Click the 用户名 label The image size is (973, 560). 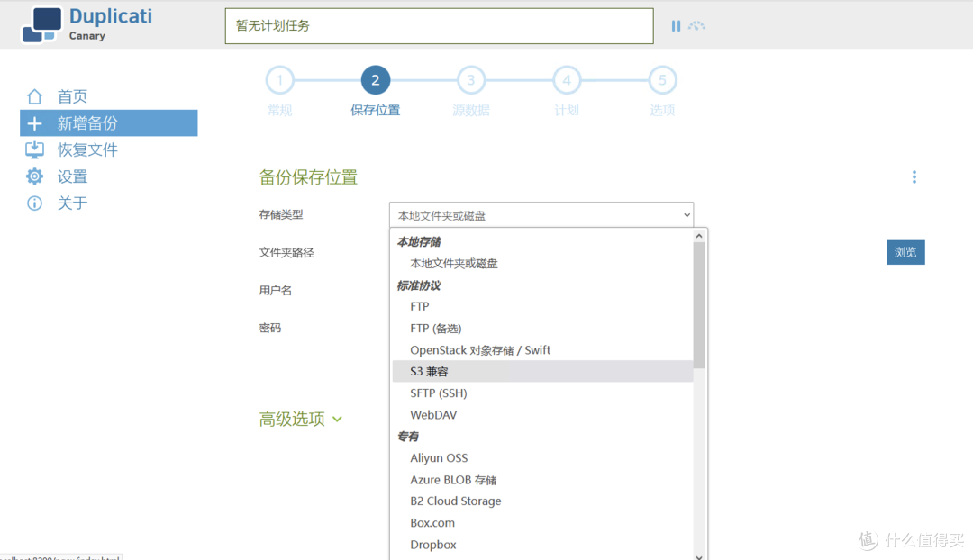pyautogui.click(x=276, y=290)
